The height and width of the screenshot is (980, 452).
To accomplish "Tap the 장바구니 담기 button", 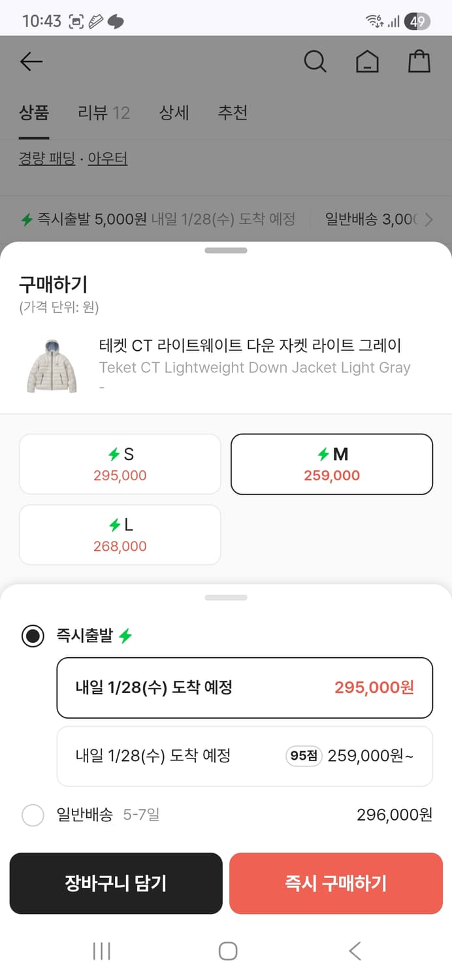I will (x=116, y=883).
